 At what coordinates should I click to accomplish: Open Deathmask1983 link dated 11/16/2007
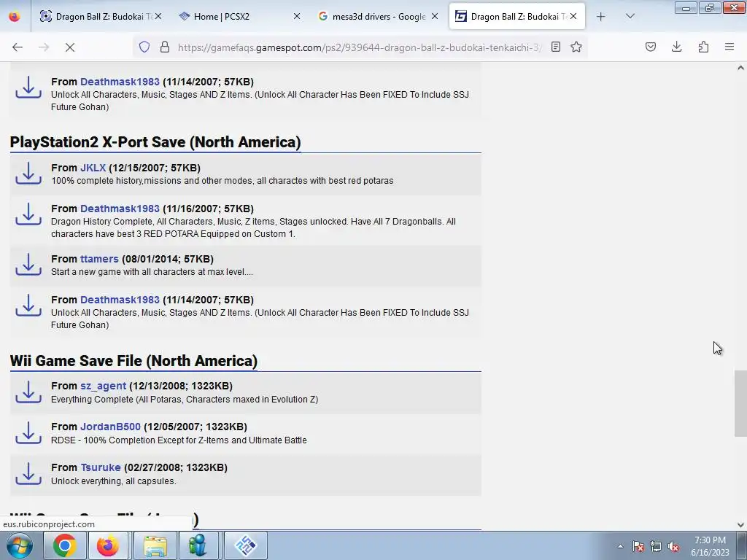coord(120,209)
